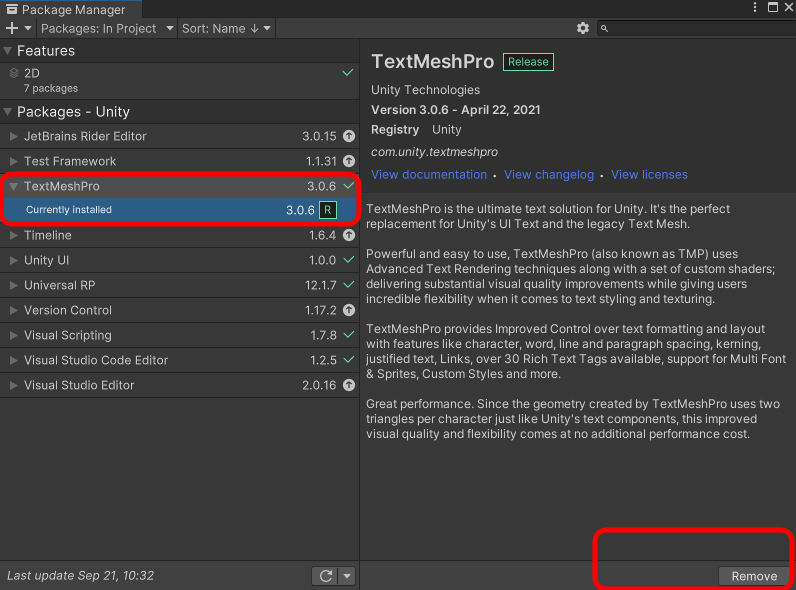
Task: Click the installed checkmark for TextMeshPro
Action: coord(349,186)
